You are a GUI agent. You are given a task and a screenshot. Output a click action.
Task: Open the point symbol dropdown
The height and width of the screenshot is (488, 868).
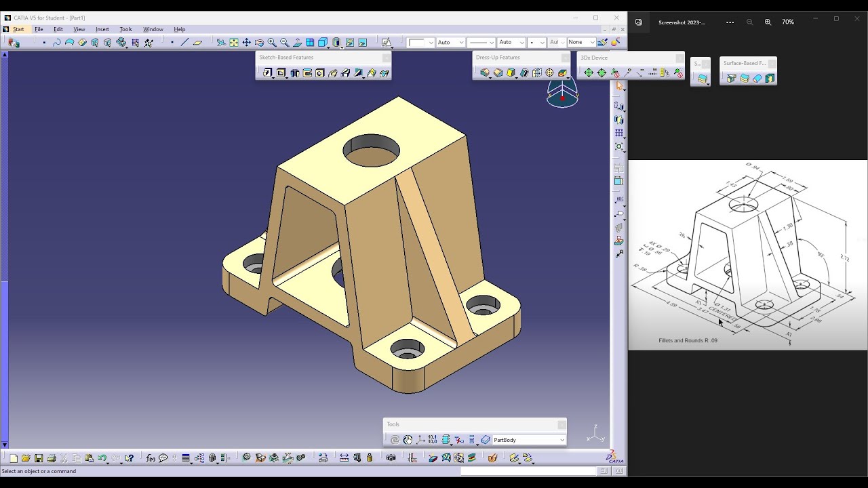542,42
